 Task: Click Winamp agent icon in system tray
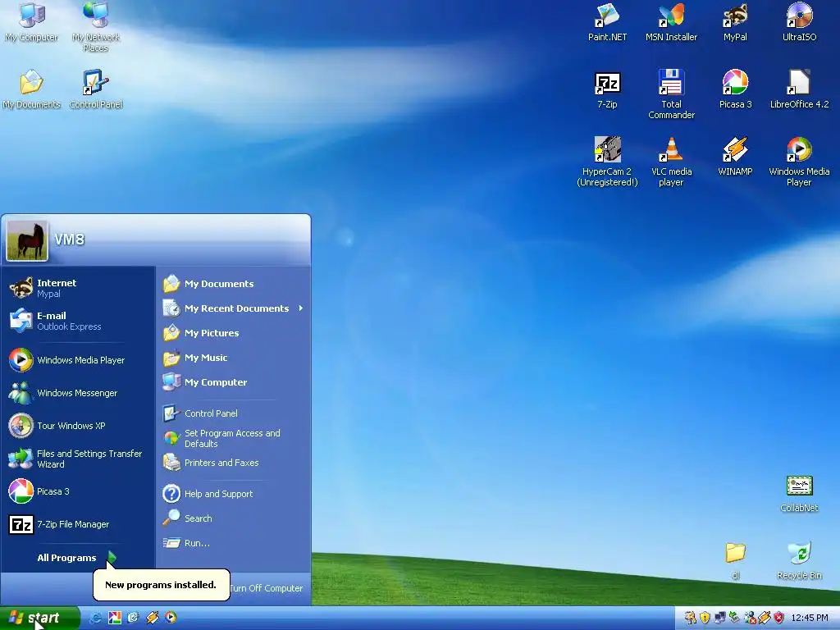click(x=765, y=618)
